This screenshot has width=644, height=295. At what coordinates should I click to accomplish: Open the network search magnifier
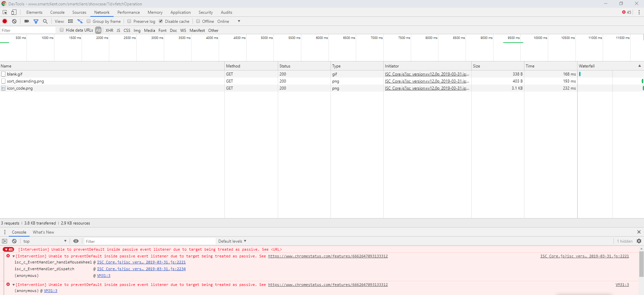pyautogui.click(x=45, y=21)
